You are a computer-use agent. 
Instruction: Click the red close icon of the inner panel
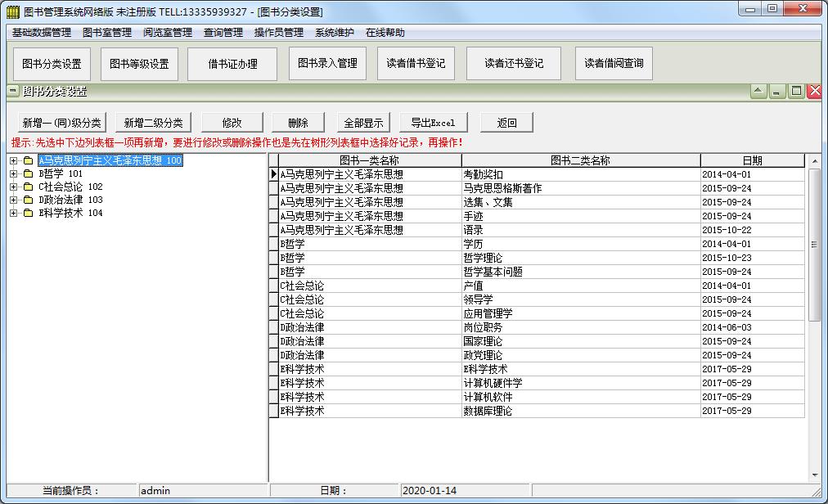tap(815, 92)
